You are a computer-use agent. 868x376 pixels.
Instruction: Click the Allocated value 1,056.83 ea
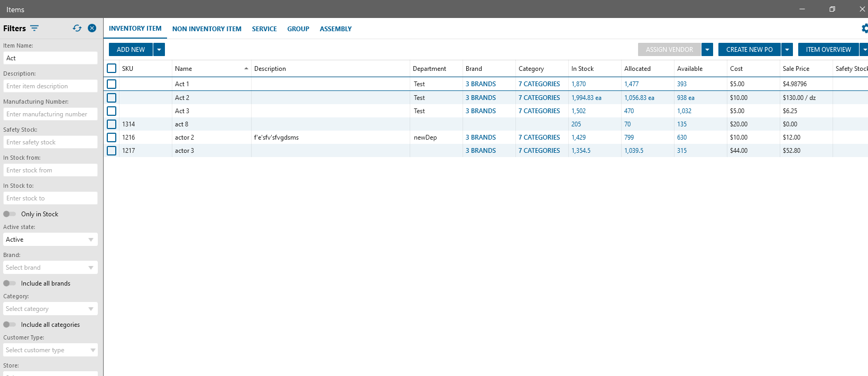tap(639, 98)
